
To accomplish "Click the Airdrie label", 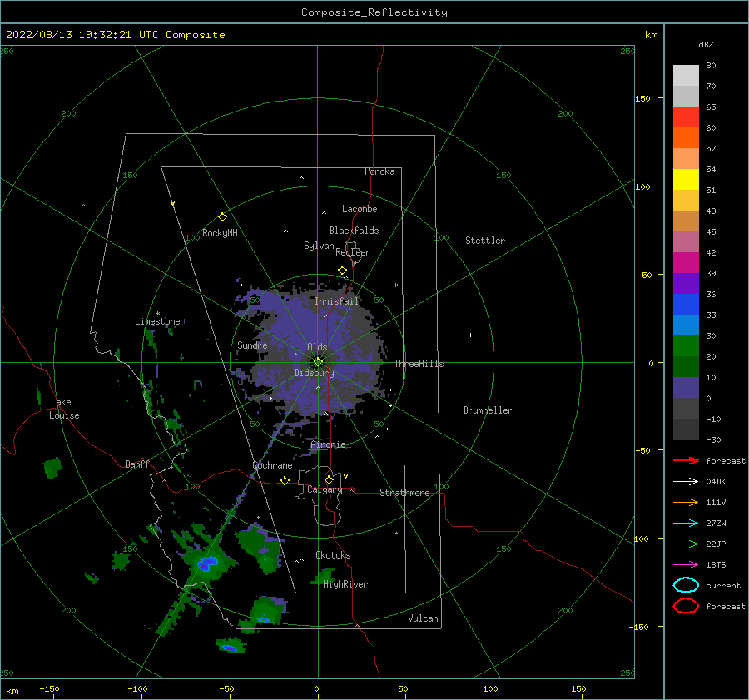I will [x=328, y=444].
